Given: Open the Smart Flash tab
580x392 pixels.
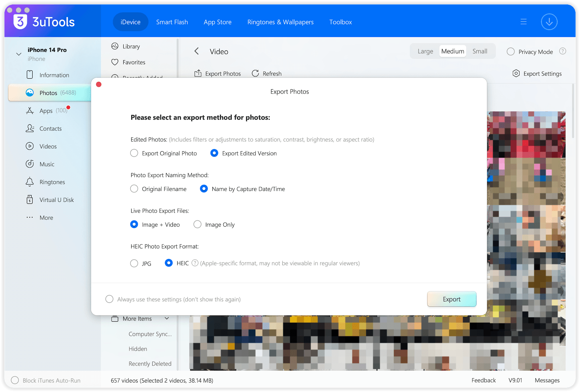Looking at the screenshot, I should click(x=172, y=22).
